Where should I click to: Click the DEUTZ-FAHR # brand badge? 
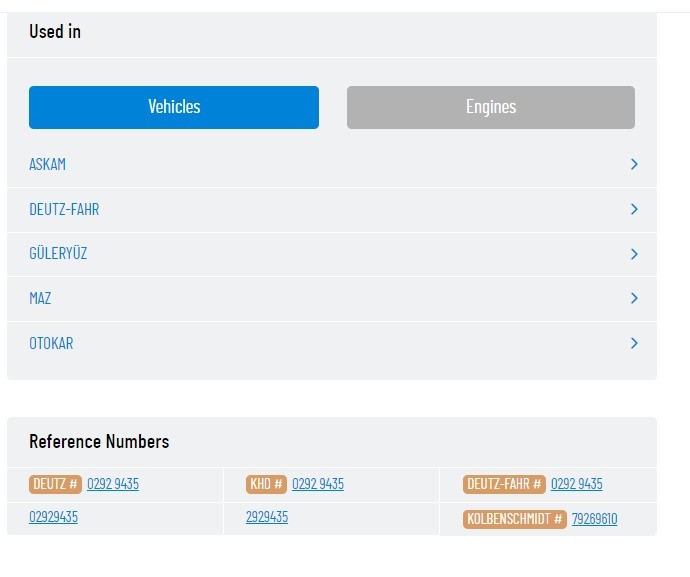click(504, 484)
